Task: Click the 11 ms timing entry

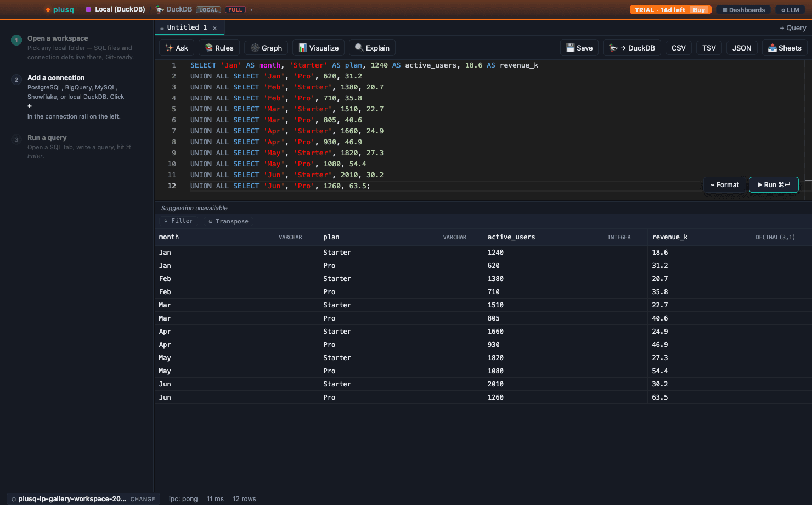Action: click(x=215, y=499)
